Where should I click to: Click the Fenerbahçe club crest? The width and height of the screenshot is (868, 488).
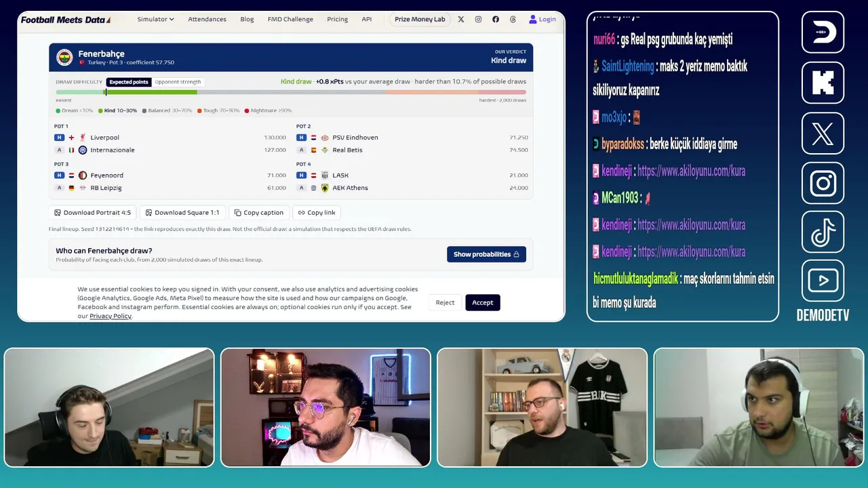[x=64, y=58]
